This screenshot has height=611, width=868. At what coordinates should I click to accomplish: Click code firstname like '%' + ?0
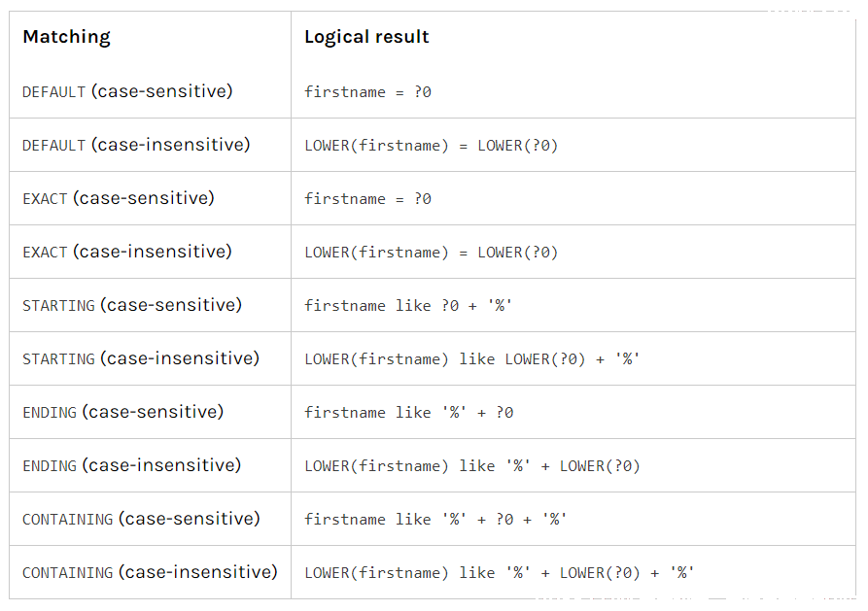coord(408,412)
